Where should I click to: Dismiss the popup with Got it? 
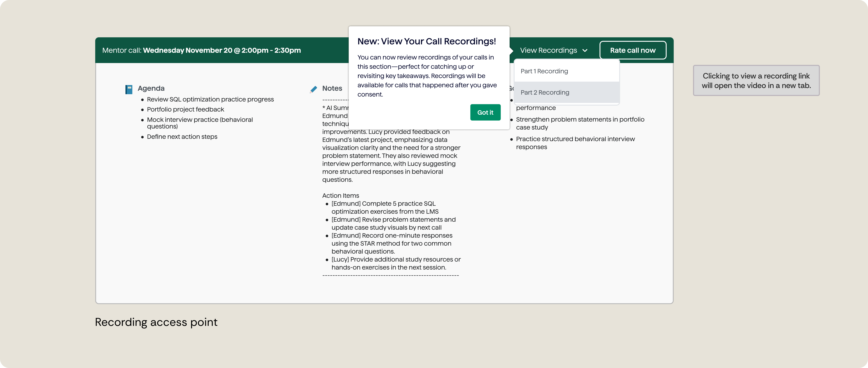click(x=485, y=112)
